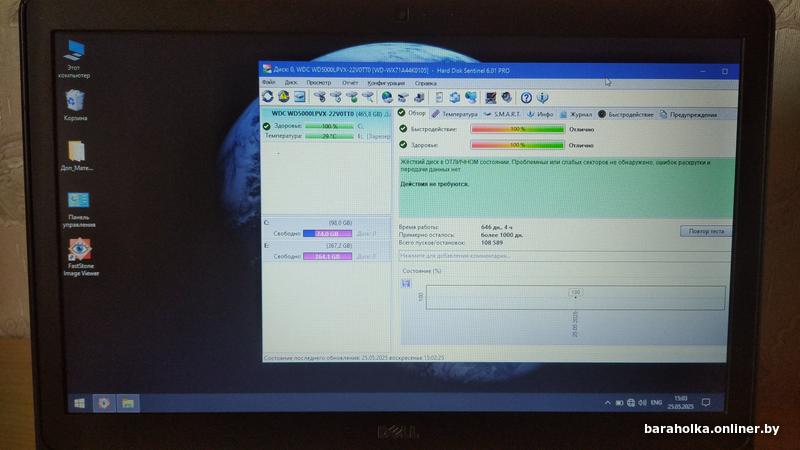Launch FastStone Image Viewer from desktop
This screenshot has height=450, width=800.
[x=80, y=257]
